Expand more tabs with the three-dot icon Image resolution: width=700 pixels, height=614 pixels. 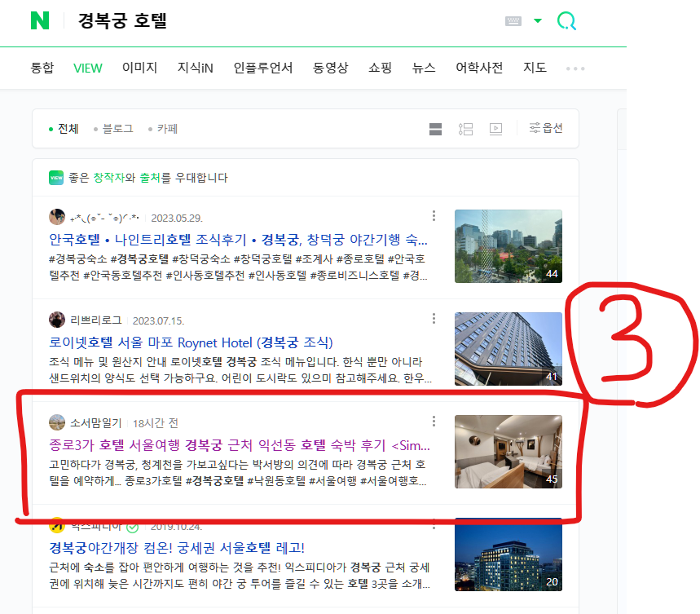pyautogui.click(x=575, y=68)
